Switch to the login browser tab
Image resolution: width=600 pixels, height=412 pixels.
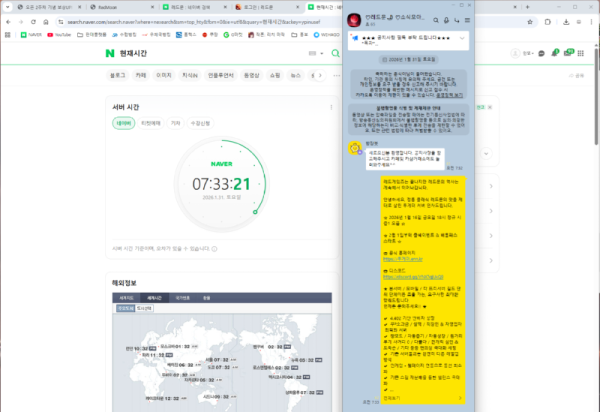(x=267, y=7)
